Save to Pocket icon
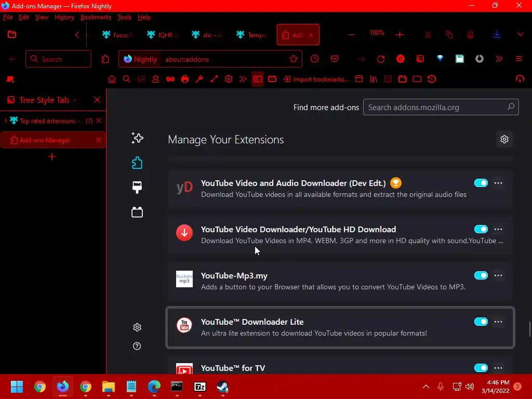 335,59
